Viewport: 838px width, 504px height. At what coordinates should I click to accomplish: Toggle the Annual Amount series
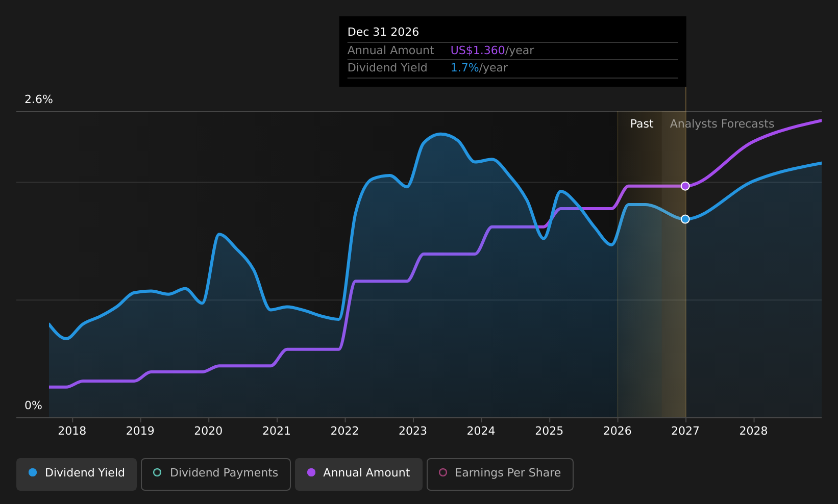tap(359, 474)
